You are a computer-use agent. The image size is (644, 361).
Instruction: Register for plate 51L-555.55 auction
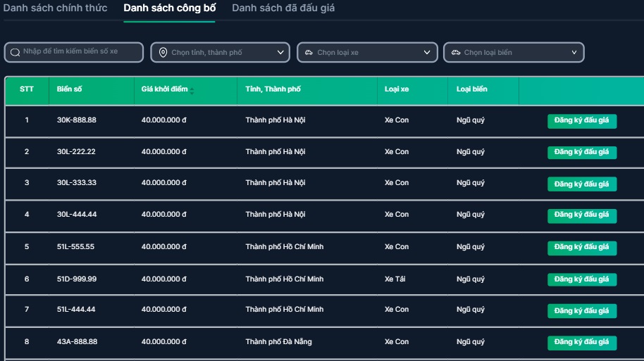pyautogui.click(x=582, y=248)
